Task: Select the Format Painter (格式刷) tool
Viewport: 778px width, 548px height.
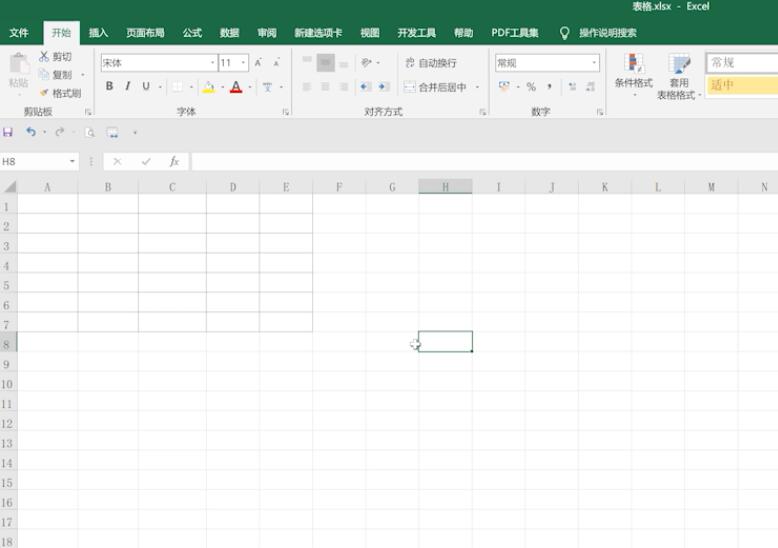Action: [x=60, y=93]
